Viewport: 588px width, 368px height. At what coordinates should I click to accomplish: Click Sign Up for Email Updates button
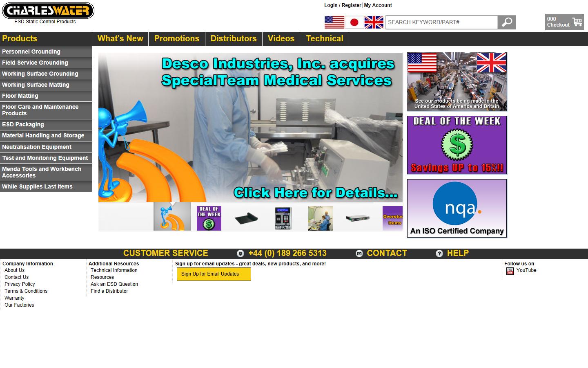[214, 274]
